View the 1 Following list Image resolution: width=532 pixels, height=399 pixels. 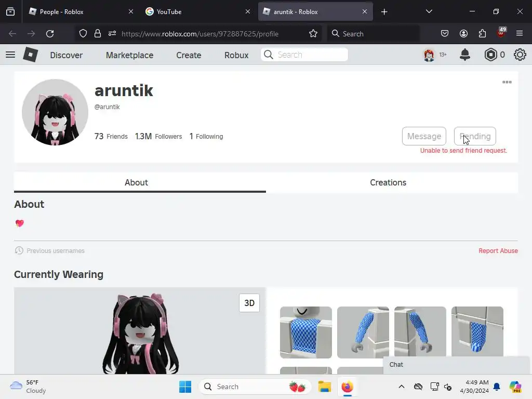(206, 137)
